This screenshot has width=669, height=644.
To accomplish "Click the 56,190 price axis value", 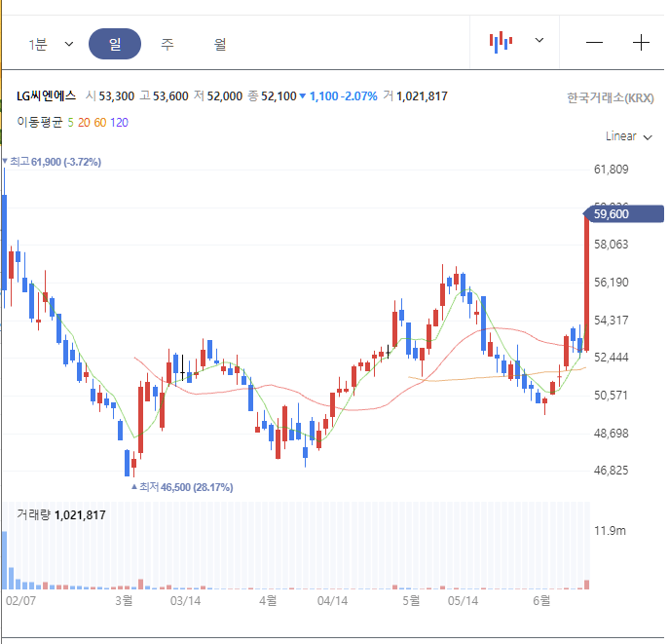I will (x=611, y=283).
